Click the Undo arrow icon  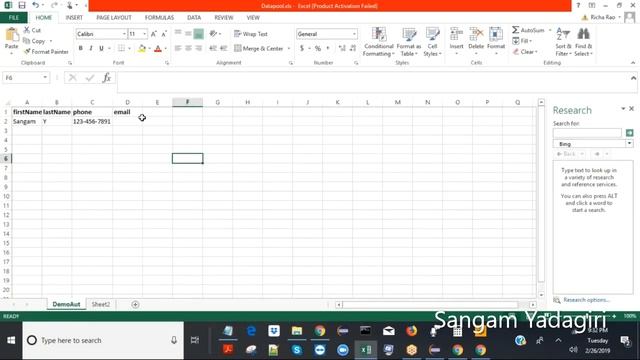coord(36,5)
